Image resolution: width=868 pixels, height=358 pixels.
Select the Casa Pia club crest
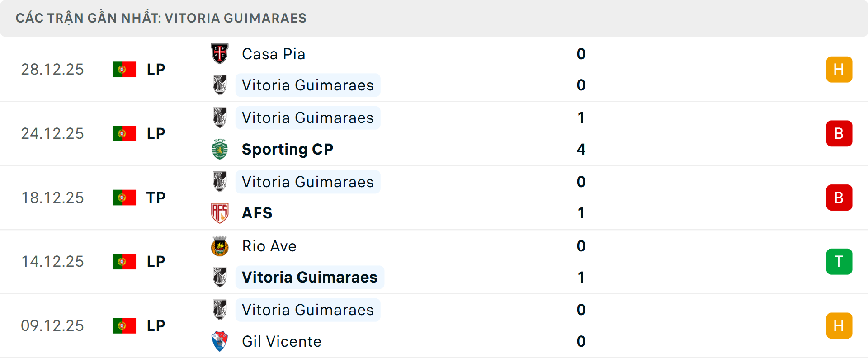coord(220,54)
